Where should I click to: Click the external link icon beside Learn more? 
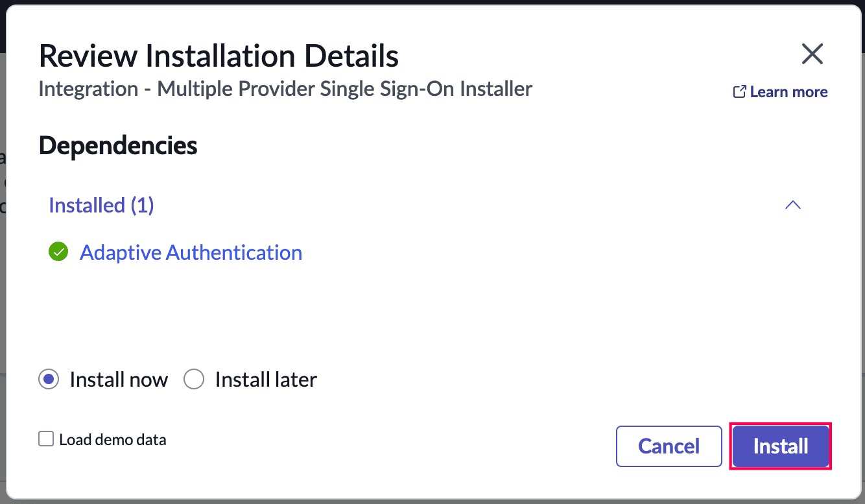pyautogui.click(x=739, y=92)
